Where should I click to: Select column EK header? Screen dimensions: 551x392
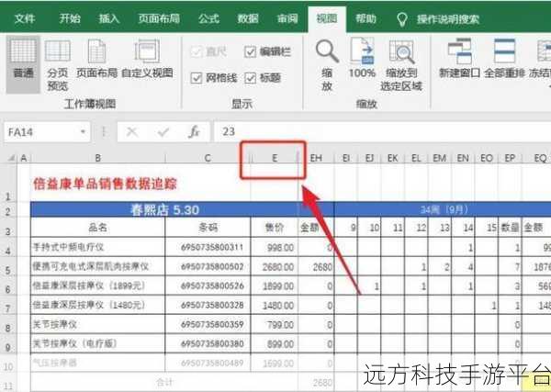click(x=392, y=158)
